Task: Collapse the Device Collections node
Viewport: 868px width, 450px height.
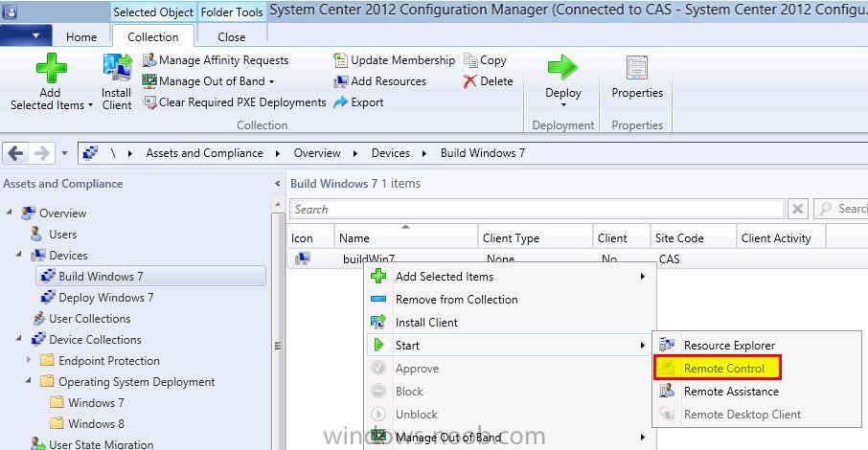Action: (19, 338)
